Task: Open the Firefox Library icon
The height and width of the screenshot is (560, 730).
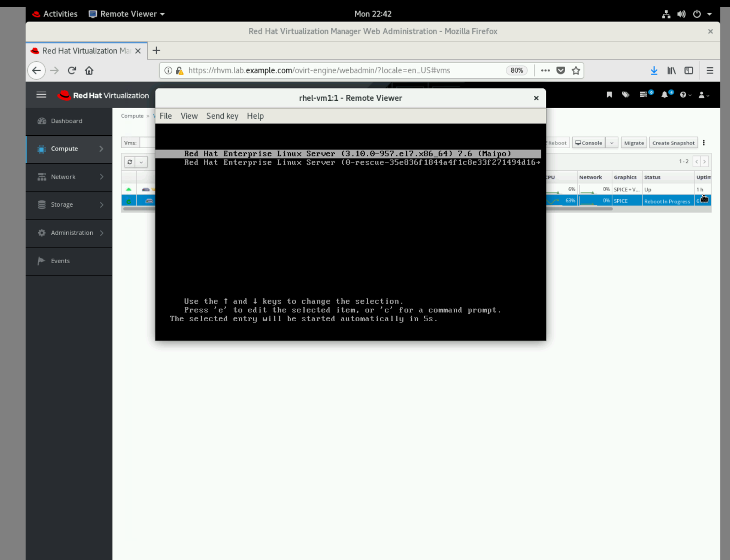Action: click(672, 70)
